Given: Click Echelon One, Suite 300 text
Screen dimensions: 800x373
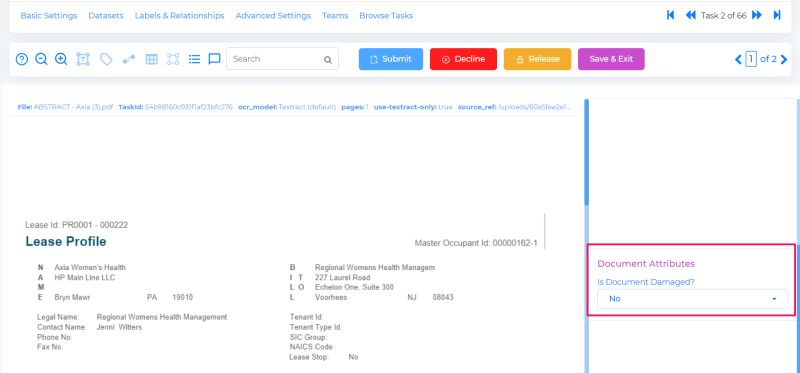Looking at the screenshot, I should 354,287.
